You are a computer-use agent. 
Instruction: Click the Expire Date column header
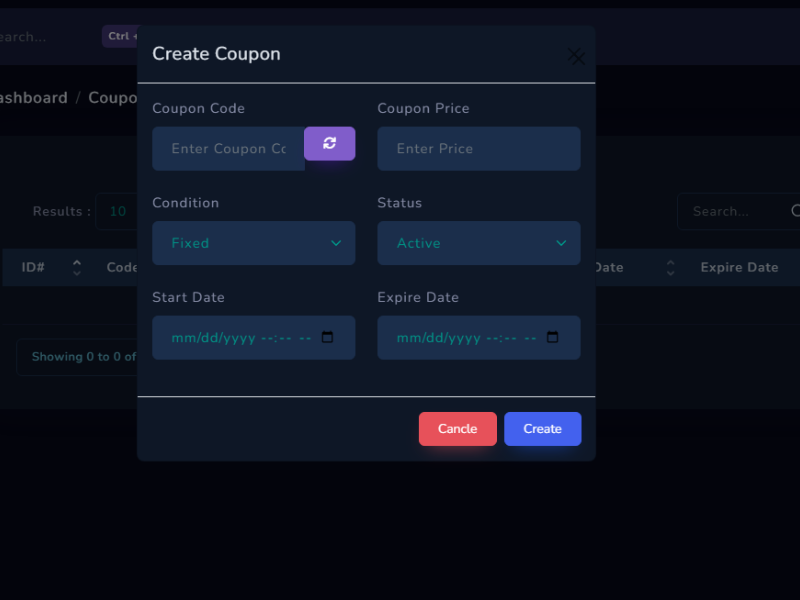[739, 268]
